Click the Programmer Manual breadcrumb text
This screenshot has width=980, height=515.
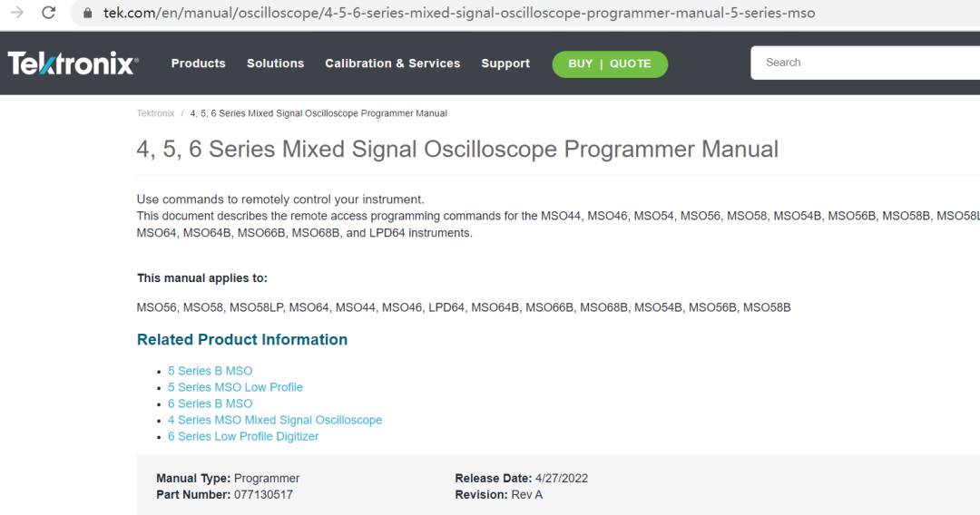318,113
